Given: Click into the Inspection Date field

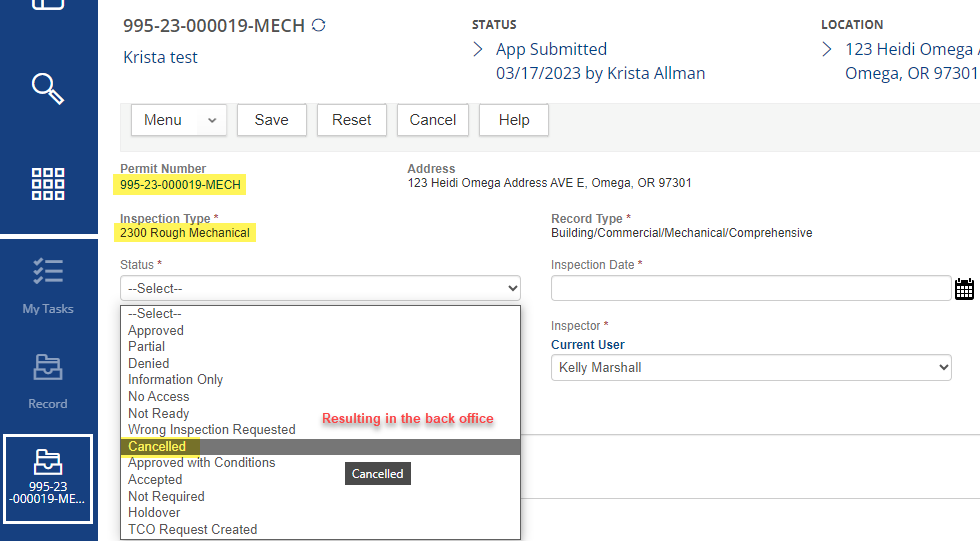Looking at the screenshot, I should (x=750, y=288).
